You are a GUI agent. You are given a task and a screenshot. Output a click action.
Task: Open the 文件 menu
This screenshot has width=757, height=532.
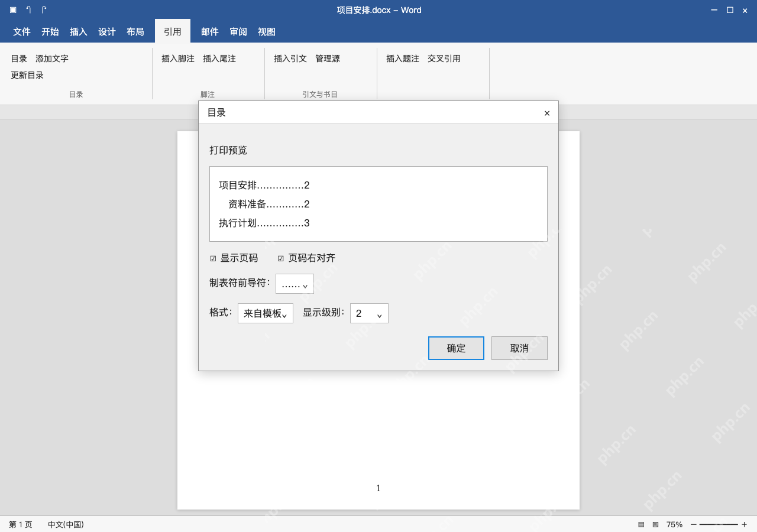click(x=22, y=32)
